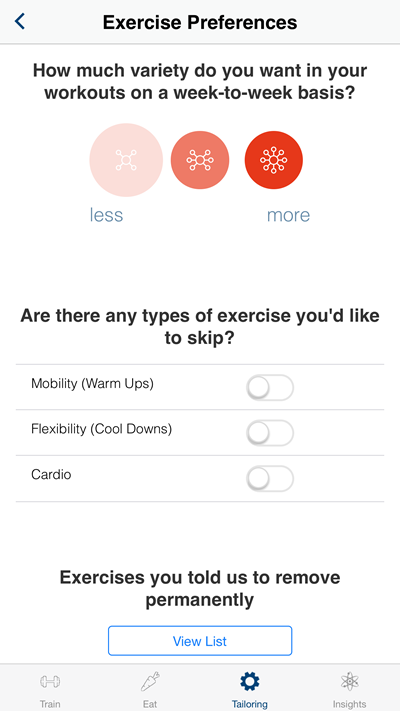Tap the carrot Eat icon
Screen dimensions: 400x711
click(150, 682)
